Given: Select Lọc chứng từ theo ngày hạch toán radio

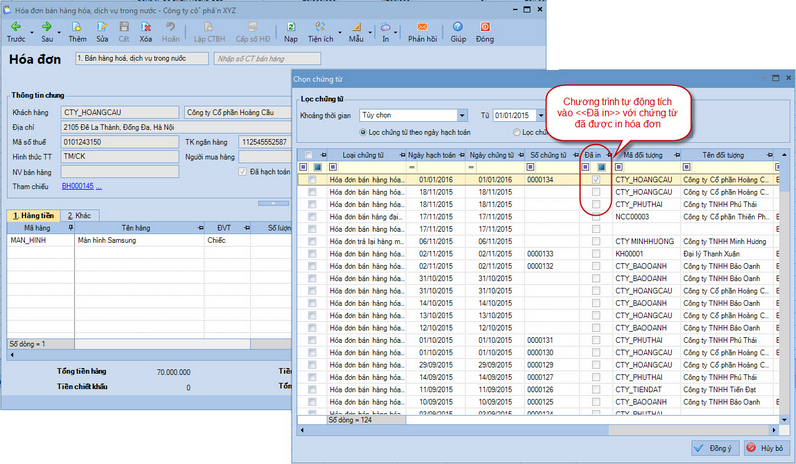Looking at the screenshot, I should pyautogui.click(x=363, y=132).
